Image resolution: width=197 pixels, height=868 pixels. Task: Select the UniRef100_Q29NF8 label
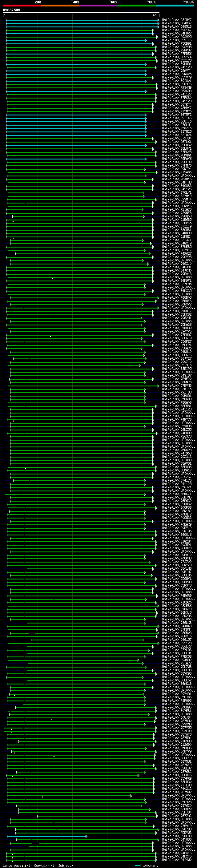pyautogui.click(x=176, y=213)
